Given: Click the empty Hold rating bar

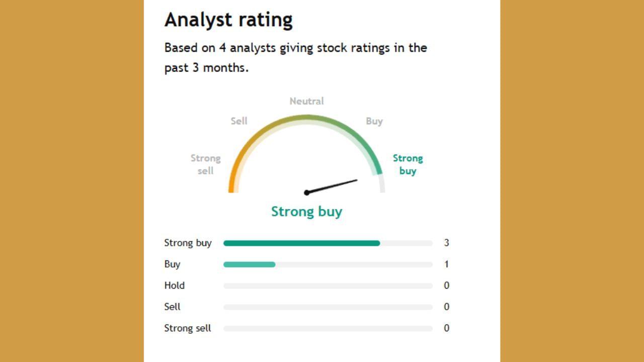Looking at the screenshot, I should 328,286.
